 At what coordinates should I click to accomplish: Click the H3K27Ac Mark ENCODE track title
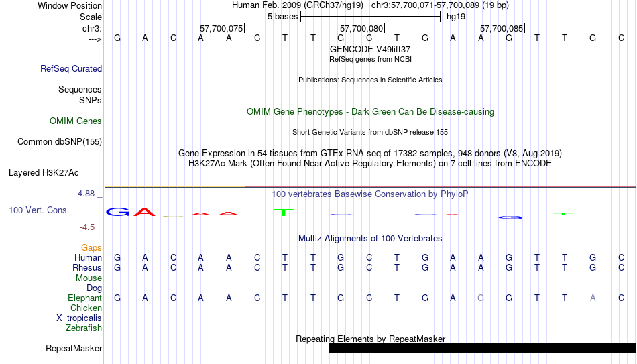[x=370, y=164]
